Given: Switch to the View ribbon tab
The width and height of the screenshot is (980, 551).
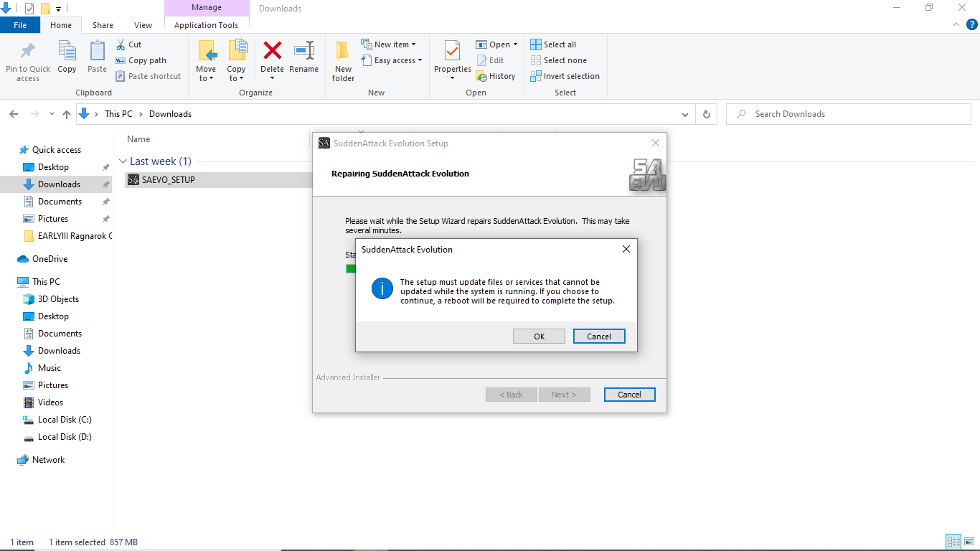Looking at the screenshot, I should click(x=143, y=25).
